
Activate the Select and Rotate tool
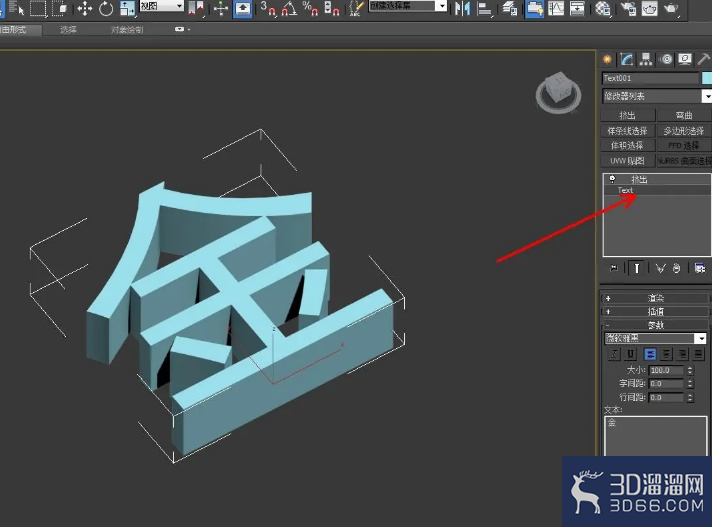click(106, 9)
